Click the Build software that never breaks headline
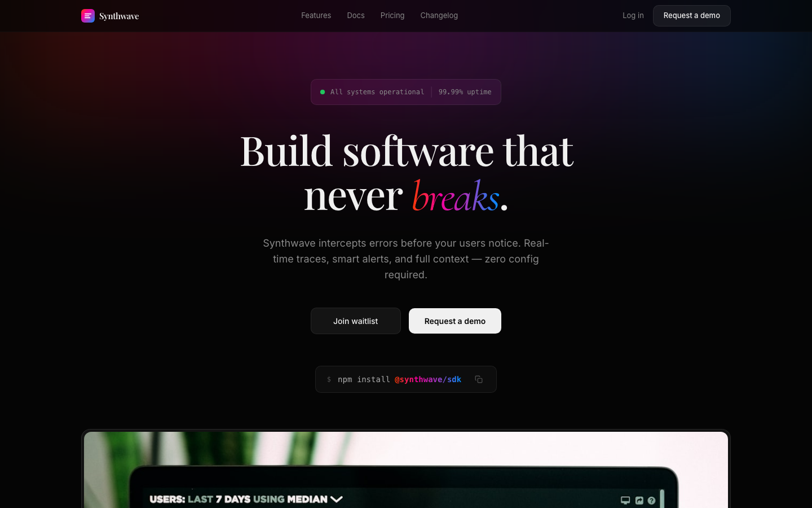Image resolution: width=812 pixels, height=508 pixels. (406, 173)
